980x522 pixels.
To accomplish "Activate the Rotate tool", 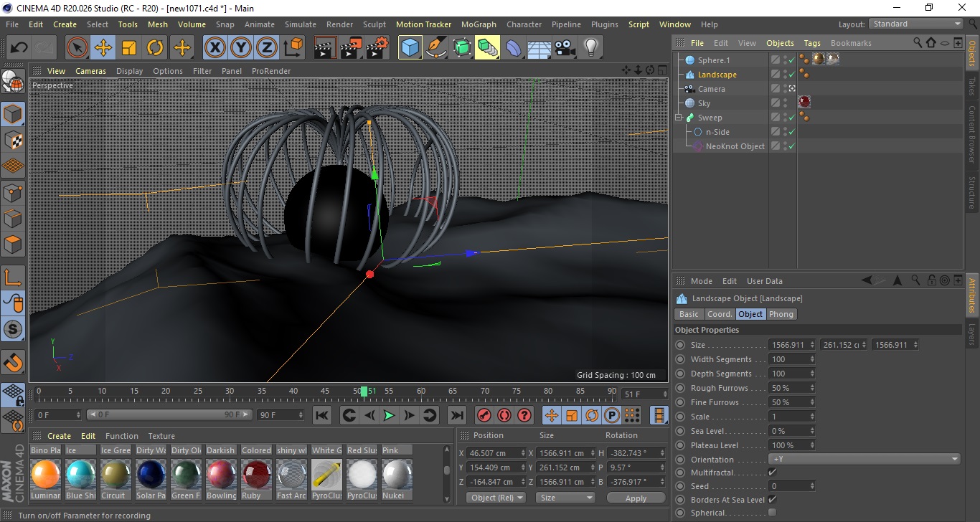I will [155, 48].
